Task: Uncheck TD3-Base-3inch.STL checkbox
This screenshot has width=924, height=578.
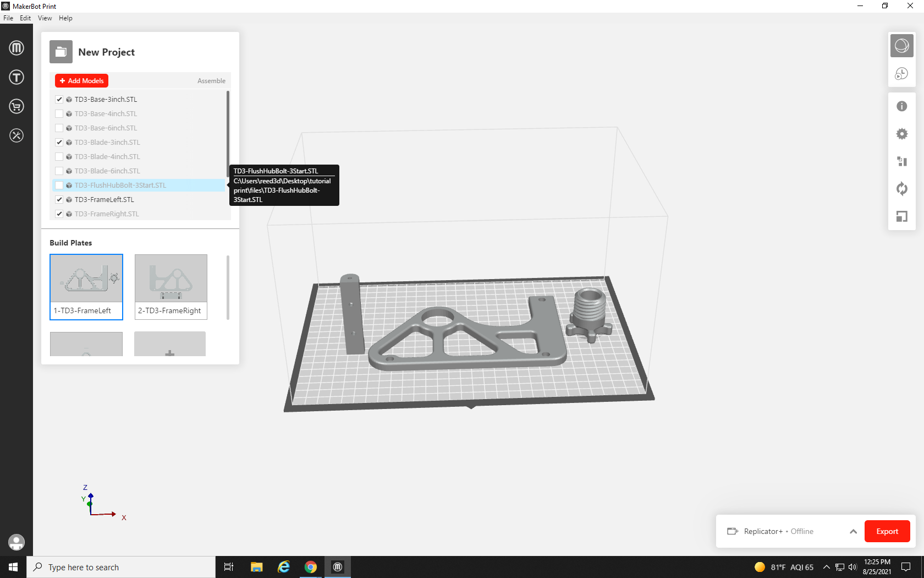Action: click(59, 100)
